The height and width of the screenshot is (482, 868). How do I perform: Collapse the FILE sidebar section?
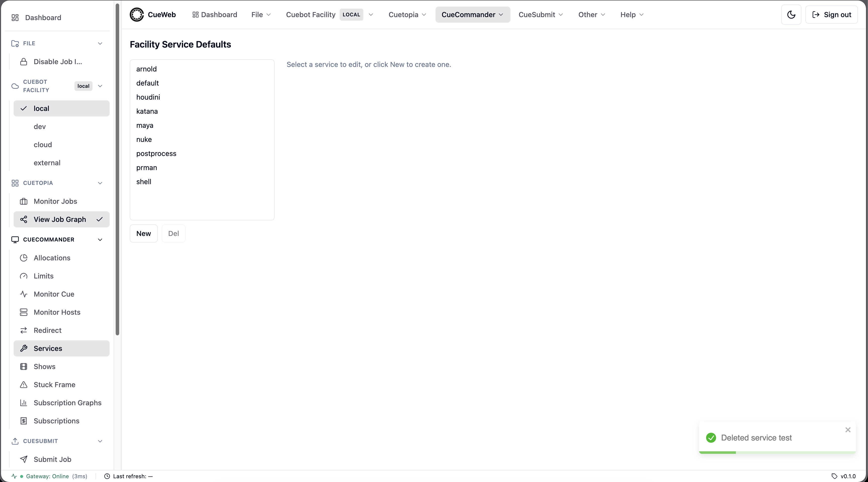point(100,44)
